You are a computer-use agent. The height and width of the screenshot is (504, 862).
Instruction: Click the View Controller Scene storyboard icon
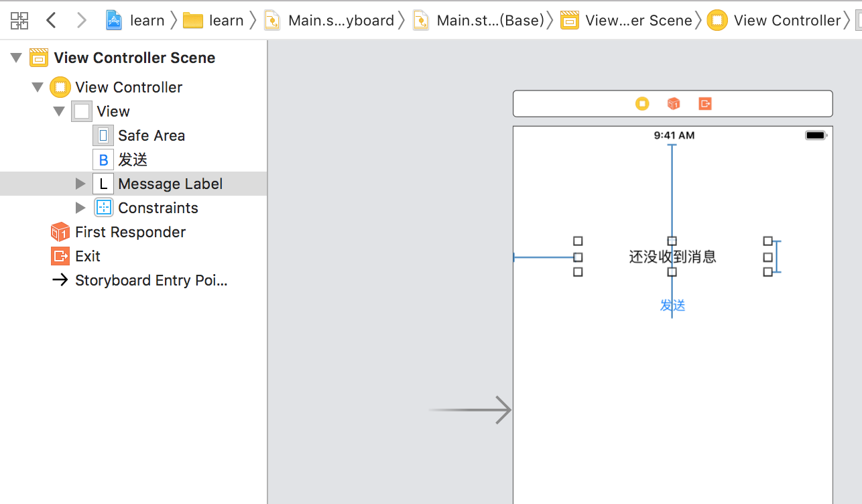click(x=39, y=58)
